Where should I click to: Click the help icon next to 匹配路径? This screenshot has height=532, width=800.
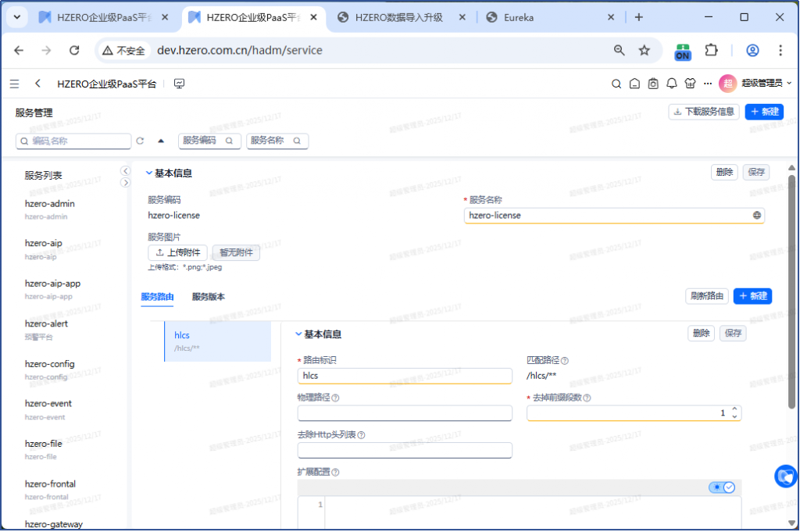[x=565, y=361]
